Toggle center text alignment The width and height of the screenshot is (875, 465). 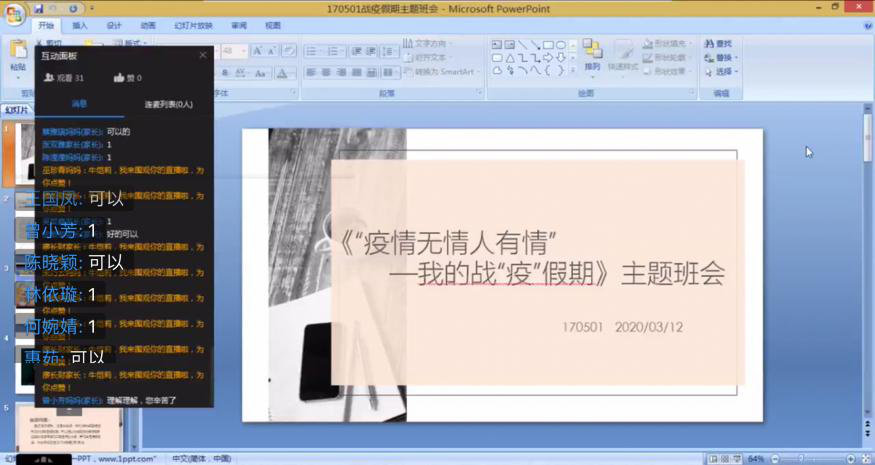coord(326,73)
